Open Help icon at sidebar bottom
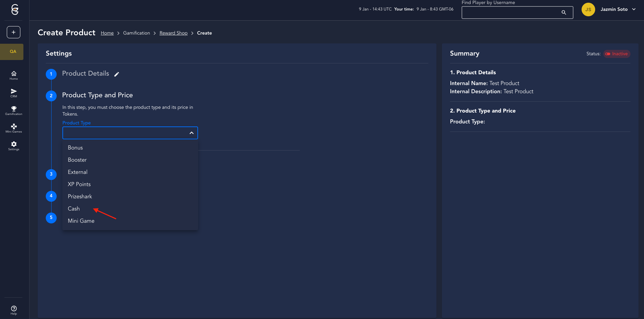The height and width of the screenshot is (319, 644). (x=14, y=310)
